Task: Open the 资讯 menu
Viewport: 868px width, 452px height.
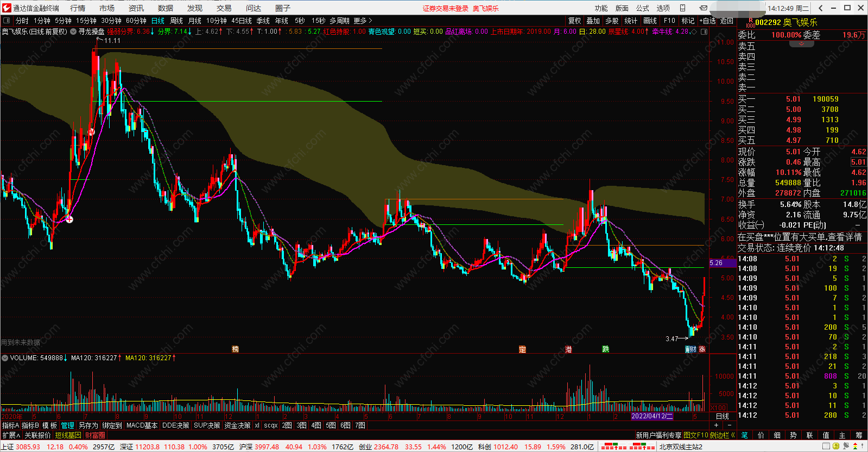Action: [x=136, y=8]
